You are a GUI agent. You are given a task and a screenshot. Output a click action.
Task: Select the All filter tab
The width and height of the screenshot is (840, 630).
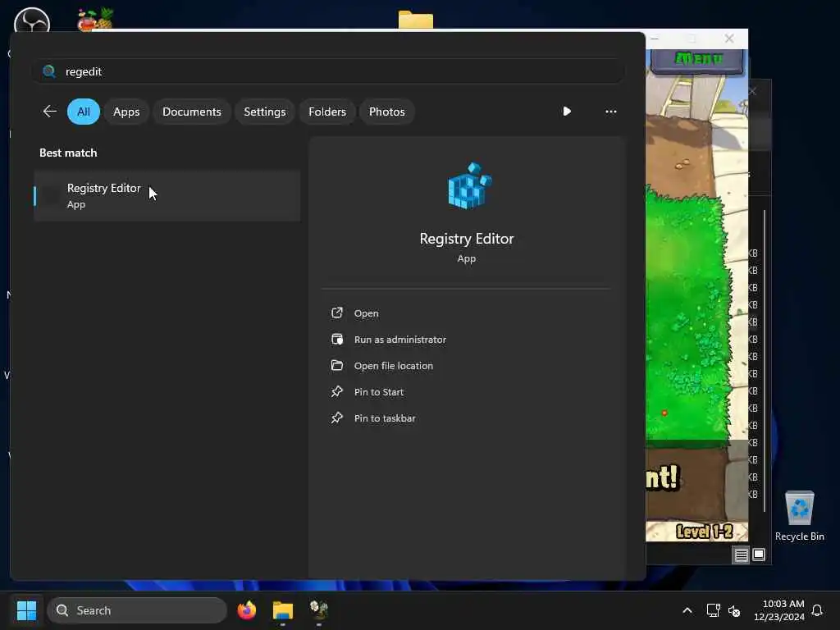(x=84, y=112)
